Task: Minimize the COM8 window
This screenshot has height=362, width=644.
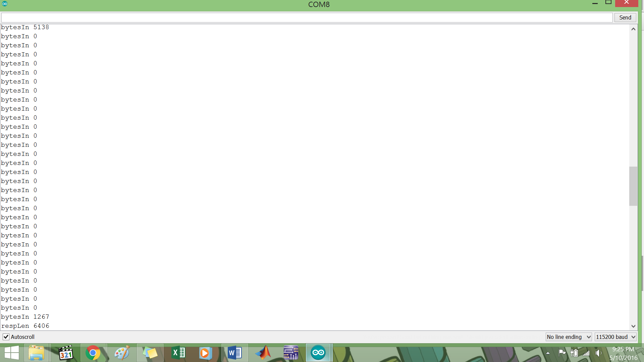Action: point(595,3)
